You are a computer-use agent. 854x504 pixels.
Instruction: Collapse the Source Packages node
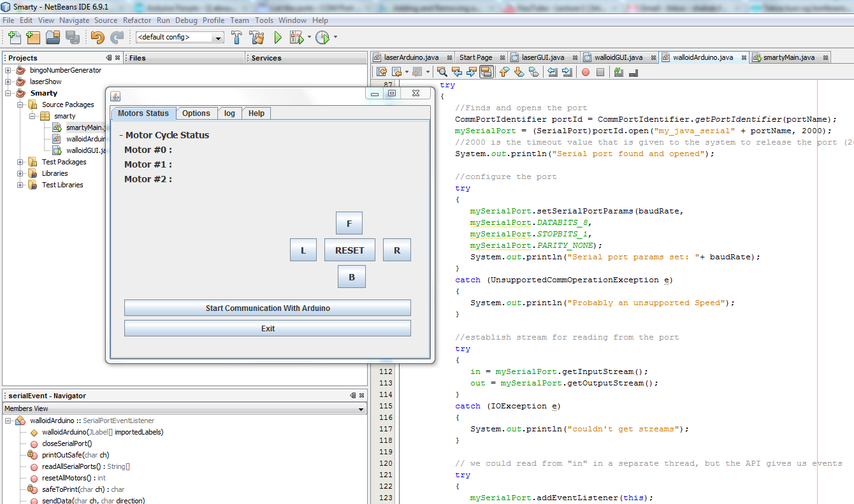click(20, 104)
